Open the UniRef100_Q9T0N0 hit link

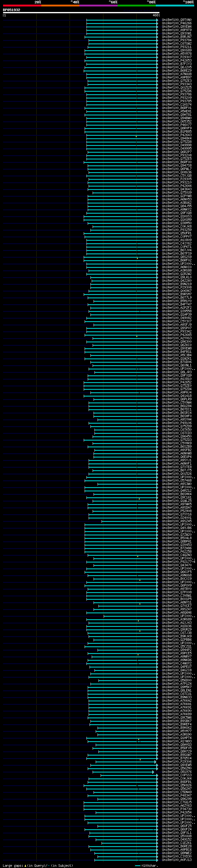[176, 20]
